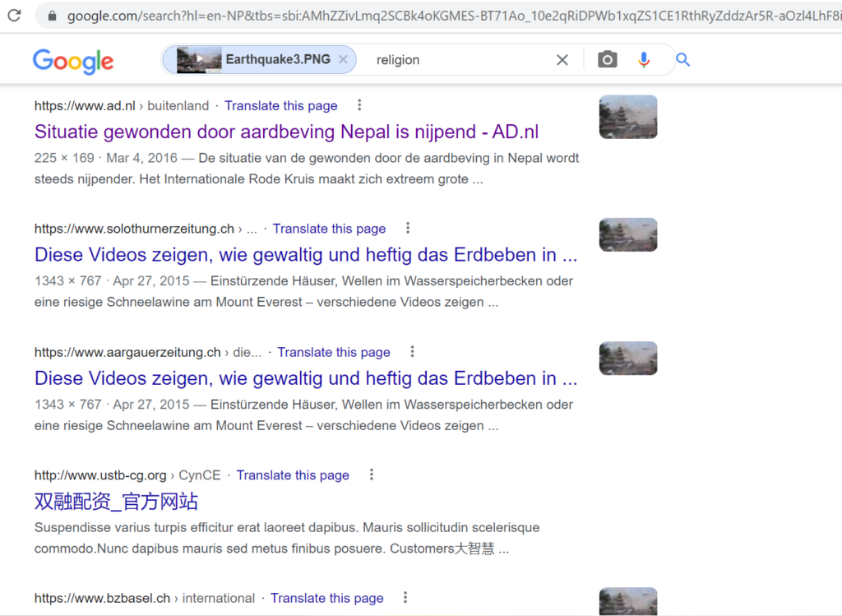This screenshot has width=842, height=616.
Task: Clear the search box with the X icon
Action: click(562, 59)
